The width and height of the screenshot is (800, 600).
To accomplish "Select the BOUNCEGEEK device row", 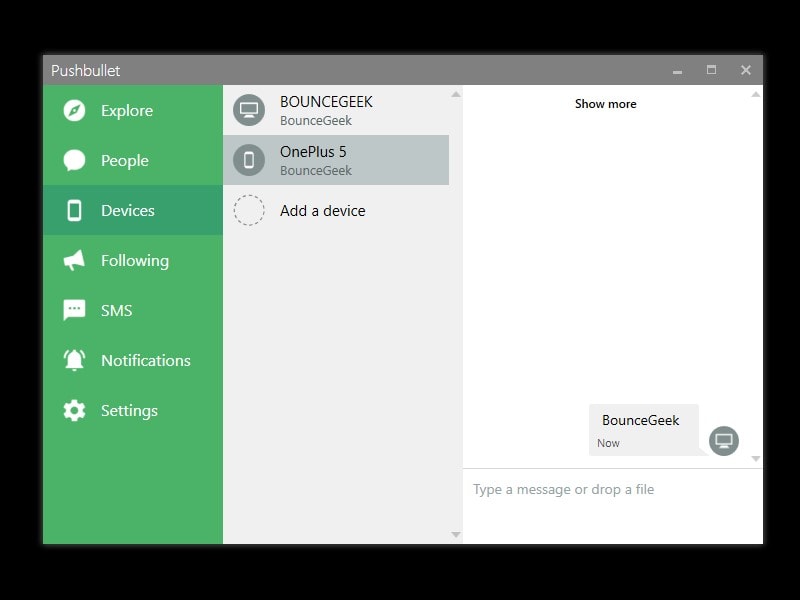I will coord(336,110).
